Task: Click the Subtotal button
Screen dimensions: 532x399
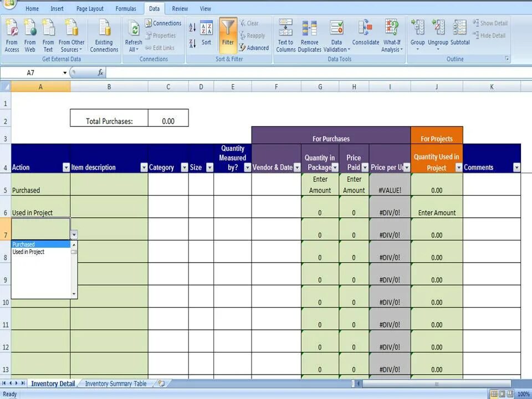Action: (x=460, y=33)
